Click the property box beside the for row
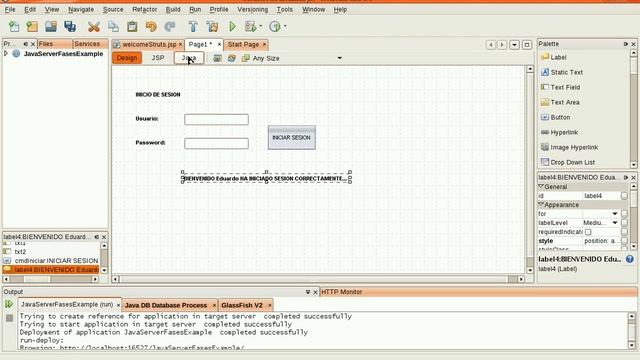 click(x=624, y=214)
